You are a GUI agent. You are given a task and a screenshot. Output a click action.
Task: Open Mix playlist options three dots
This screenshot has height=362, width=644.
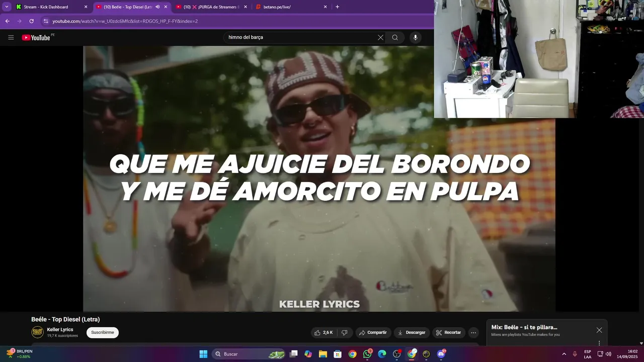(599, 343)
